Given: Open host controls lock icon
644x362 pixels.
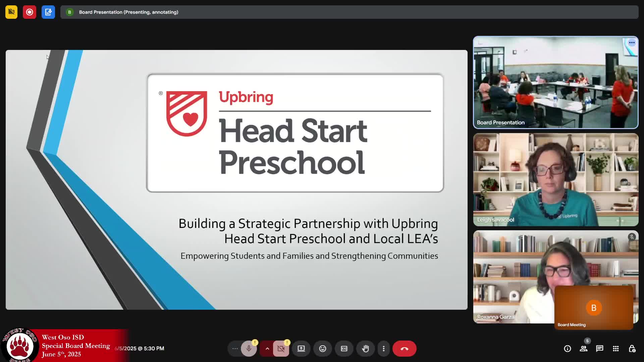Looking at the screenshot, I should pos(632,349).
